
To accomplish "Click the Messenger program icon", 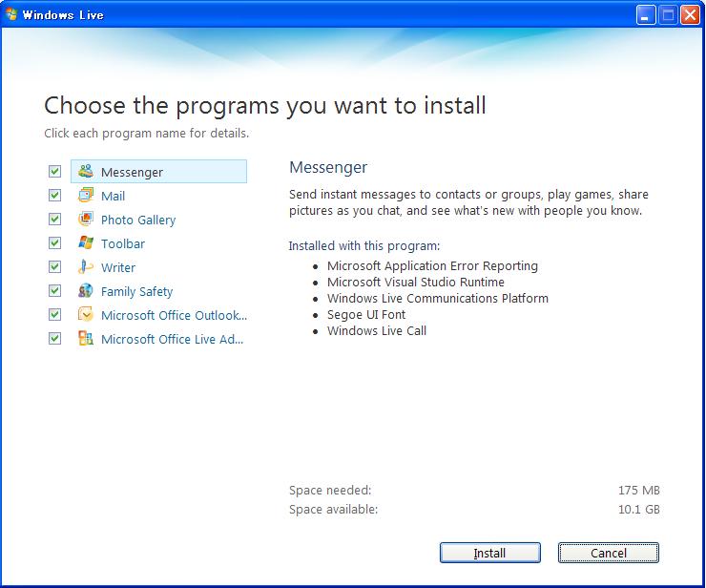I will click(x=86, y=171).
